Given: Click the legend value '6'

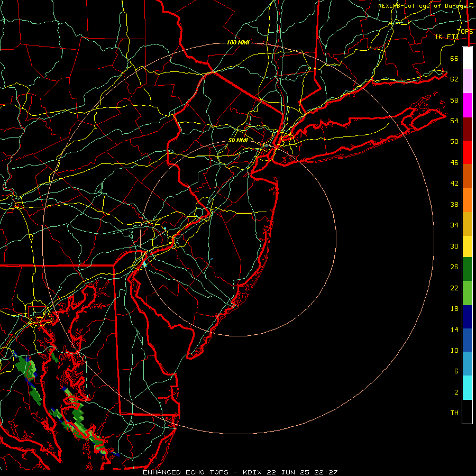Looking at the screenshot, I should tap(456, 371).
